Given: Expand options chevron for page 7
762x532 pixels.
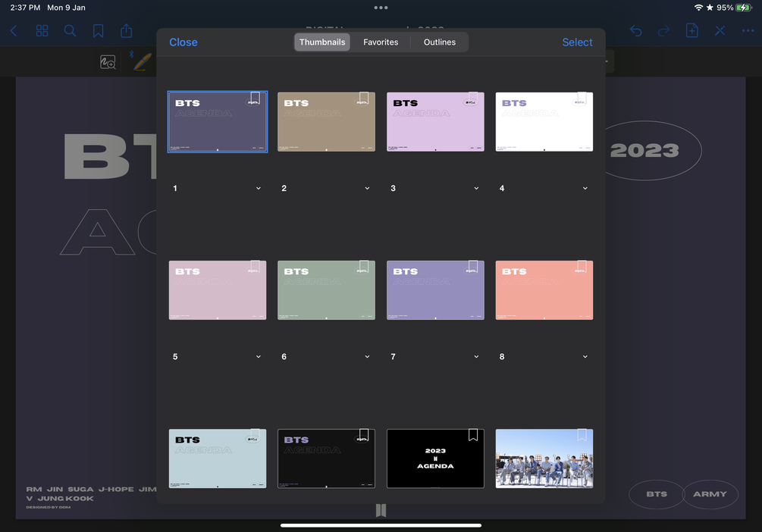Looking at the screenshot, I should click(x=476, y=357).
